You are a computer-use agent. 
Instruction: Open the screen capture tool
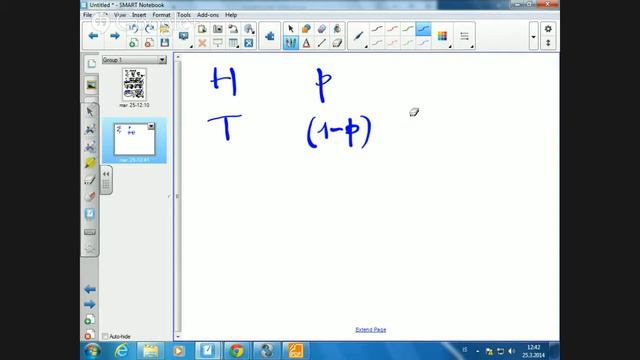point(218,29)
